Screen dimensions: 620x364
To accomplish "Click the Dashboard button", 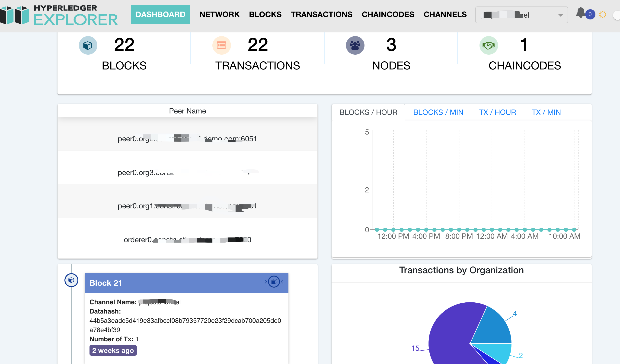I will [x=160, y=15].
